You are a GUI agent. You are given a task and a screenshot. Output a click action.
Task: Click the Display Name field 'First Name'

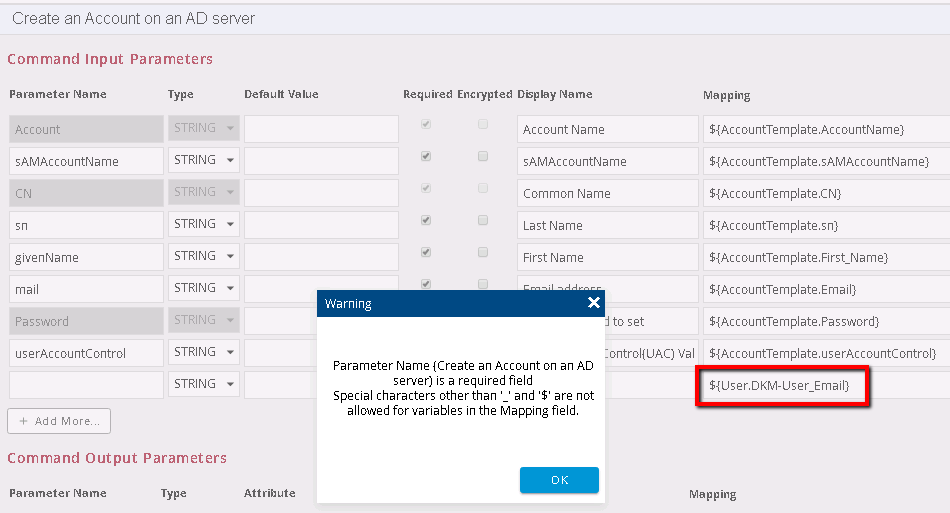[x=607, y=257]
